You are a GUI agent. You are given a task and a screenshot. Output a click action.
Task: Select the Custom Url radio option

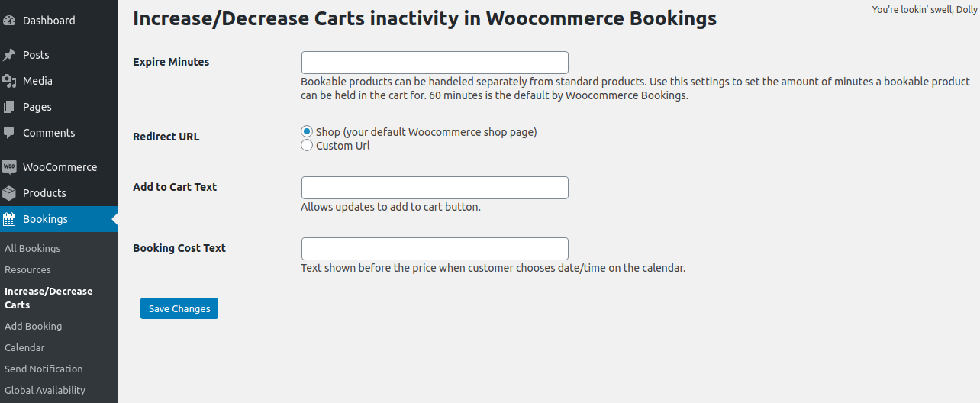307,146
